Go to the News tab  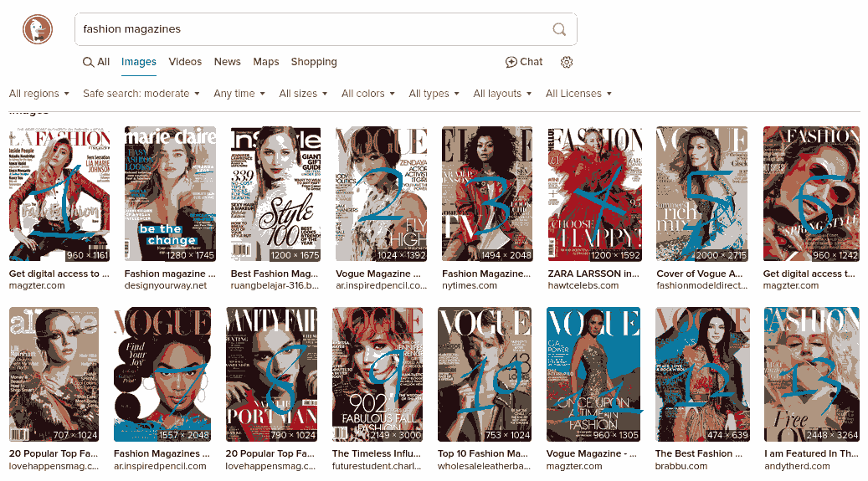point(227,62)
